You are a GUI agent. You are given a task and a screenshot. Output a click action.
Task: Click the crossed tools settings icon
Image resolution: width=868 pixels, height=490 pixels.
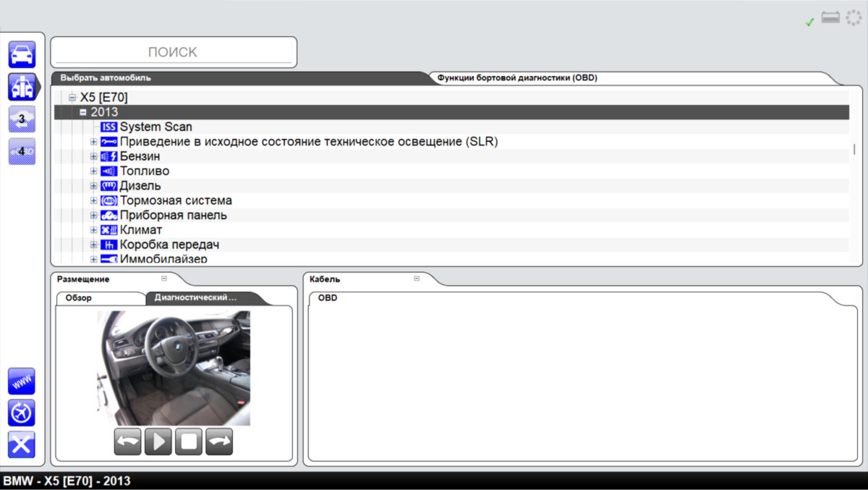point(22,444)
